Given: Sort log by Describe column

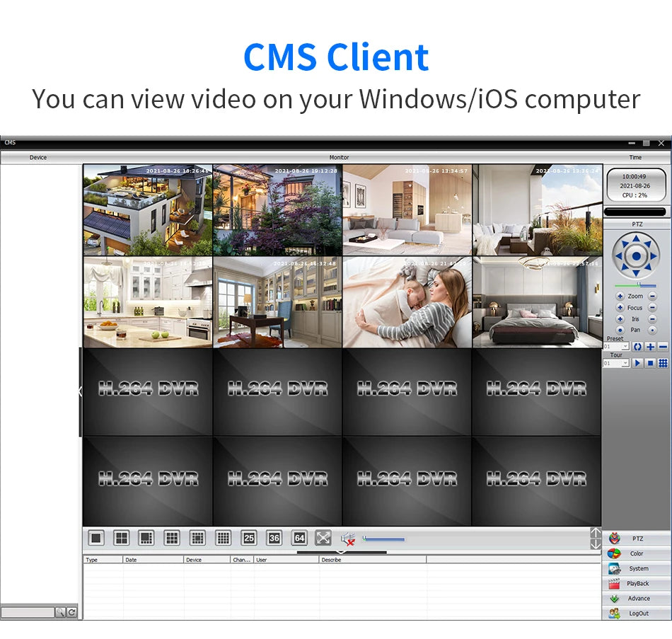Looking at the screenshot, I should click(373, 560).
